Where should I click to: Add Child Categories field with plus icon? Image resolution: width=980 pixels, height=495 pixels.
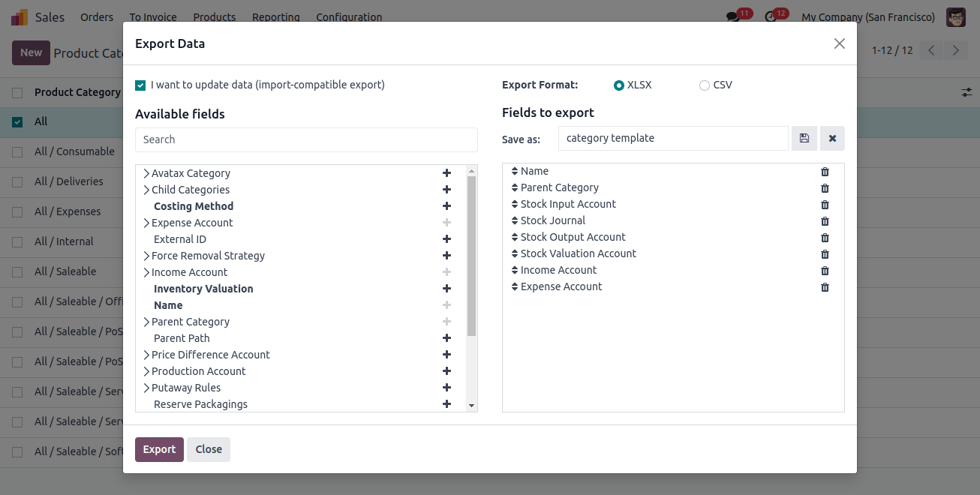[x=446, y=190]
